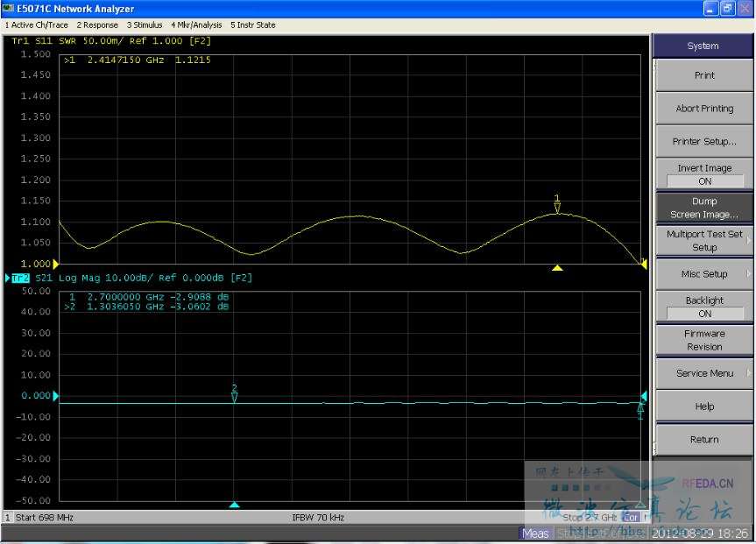The width and height of the screenshot is (756, 544).
Task: Click the yellow reference position arrow at the left of 1.000
Action: point(55,264)
